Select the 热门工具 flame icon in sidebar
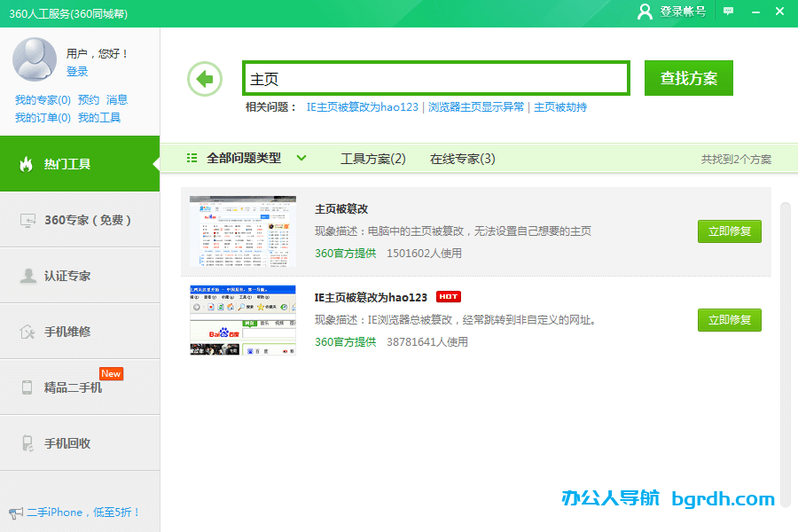 coord(27,165)
